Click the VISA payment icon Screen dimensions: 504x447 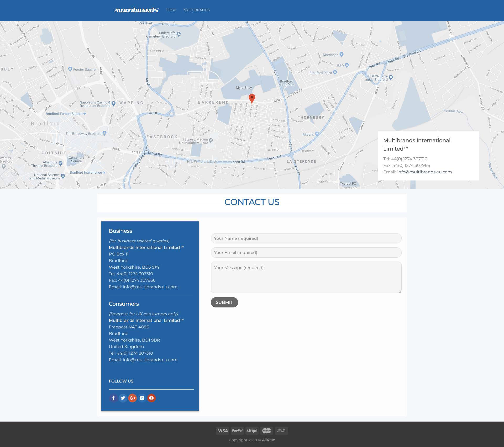click(x=222, y=430)
